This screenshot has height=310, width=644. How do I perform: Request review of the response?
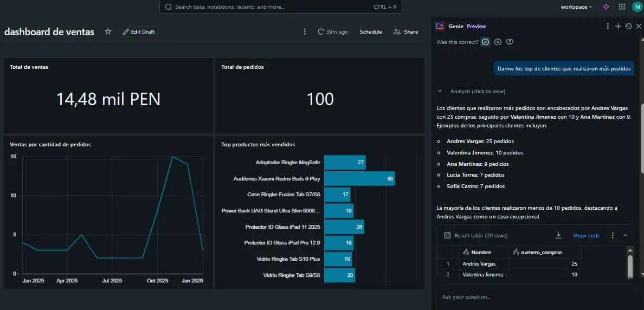tap(510, 42)
